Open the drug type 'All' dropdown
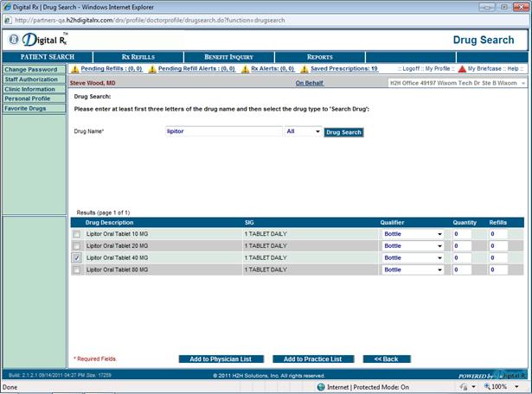 [x=303, y=132]
